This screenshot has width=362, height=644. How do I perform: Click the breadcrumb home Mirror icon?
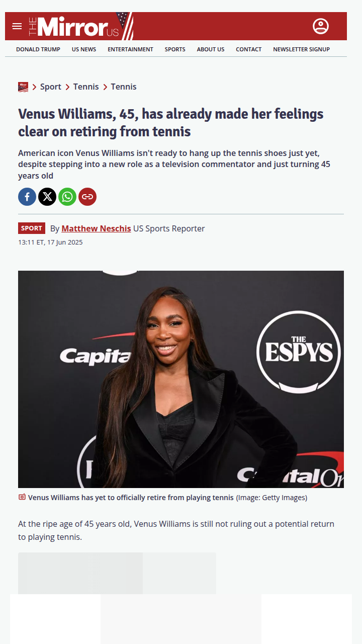[23, 87]
